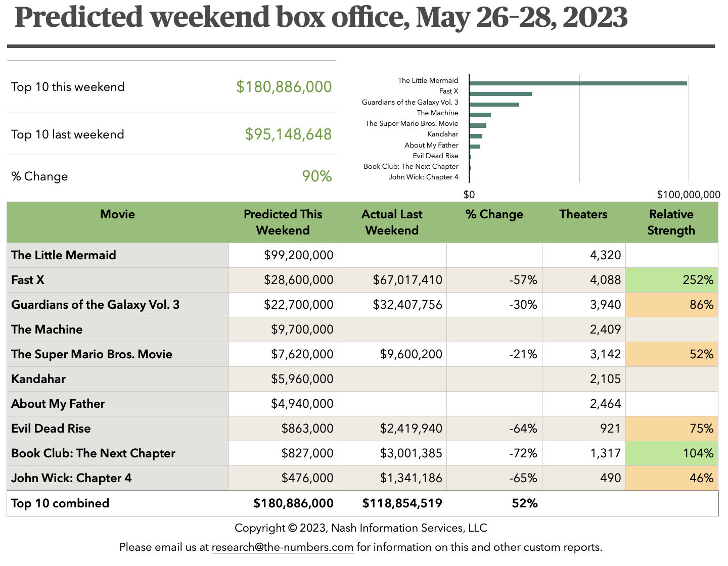Image resolution: width=728 pixels, height=566 pixels.
Task: Click the $100,000,000 chart axis label
Action: click(689, 195)
